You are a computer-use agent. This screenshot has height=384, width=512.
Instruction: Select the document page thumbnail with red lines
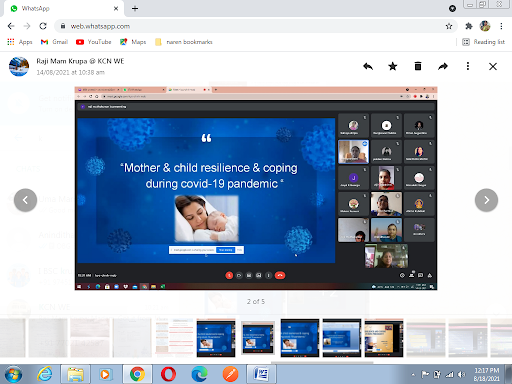tap(174, 338)
